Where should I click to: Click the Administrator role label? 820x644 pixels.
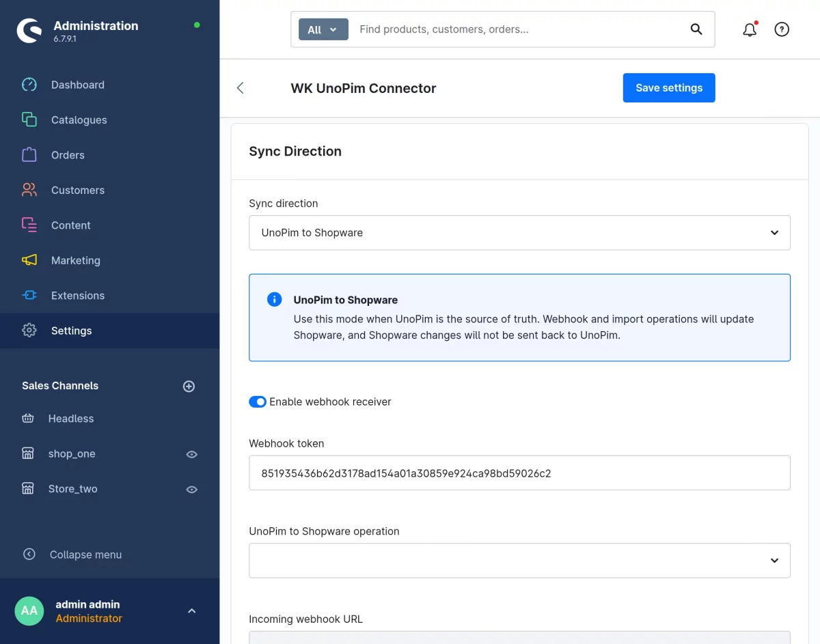pos(89,619)
